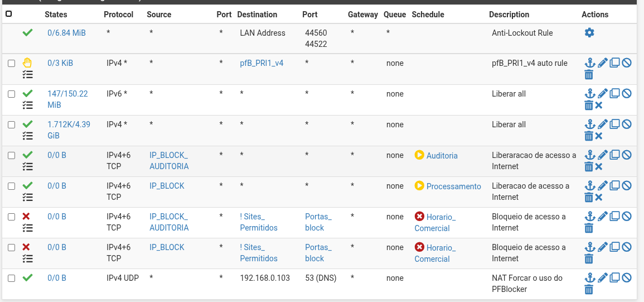Open the pfB_PRI1_v4 destination alias
Viewport: 644px width, 302px height.
(x=262, y=63)
